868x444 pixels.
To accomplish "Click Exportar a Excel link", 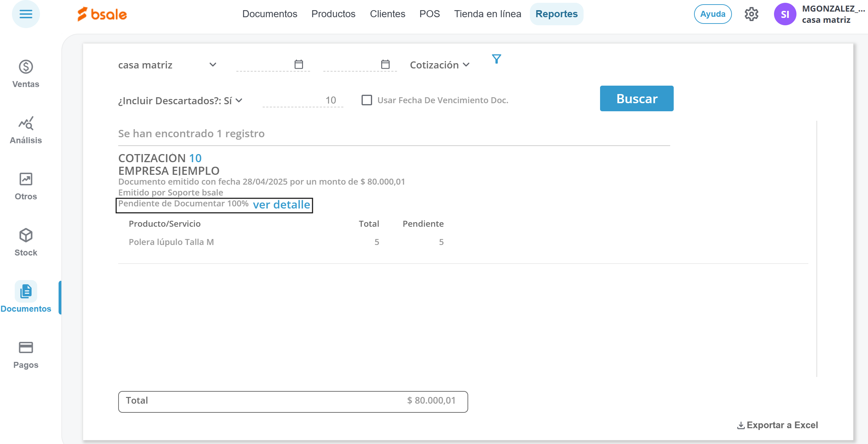I will pyautogui.click(x=778, y=425).
